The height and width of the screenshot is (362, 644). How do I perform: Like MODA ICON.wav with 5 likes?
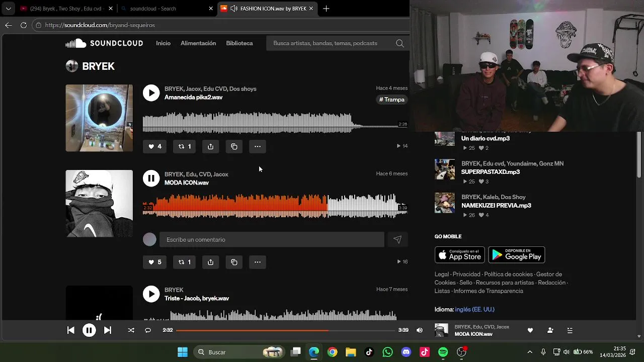pyautogui.click(x=154, y=262)
